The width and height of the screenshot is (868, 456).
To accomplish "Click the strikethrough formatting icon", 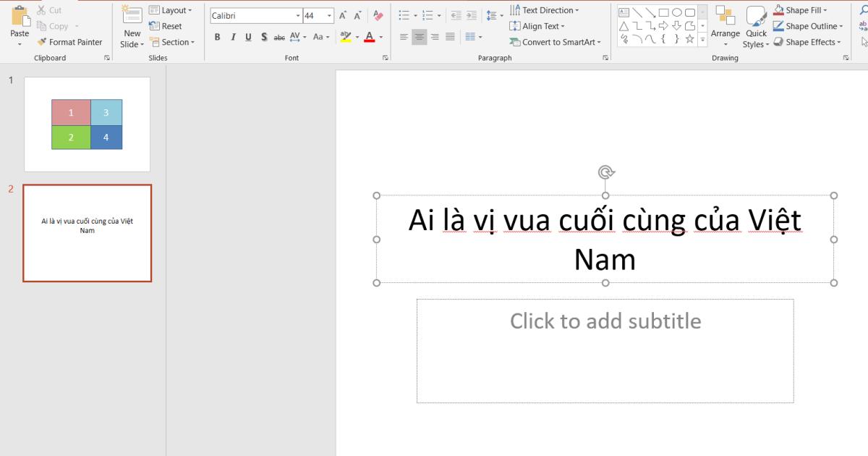I will (278, 36).
